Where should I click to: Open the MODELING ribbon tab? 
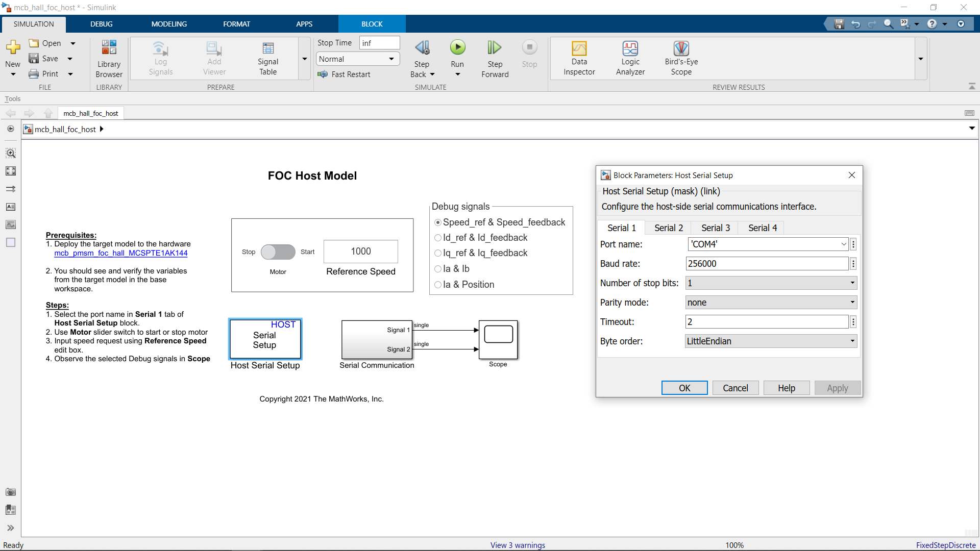click(169, 23)
